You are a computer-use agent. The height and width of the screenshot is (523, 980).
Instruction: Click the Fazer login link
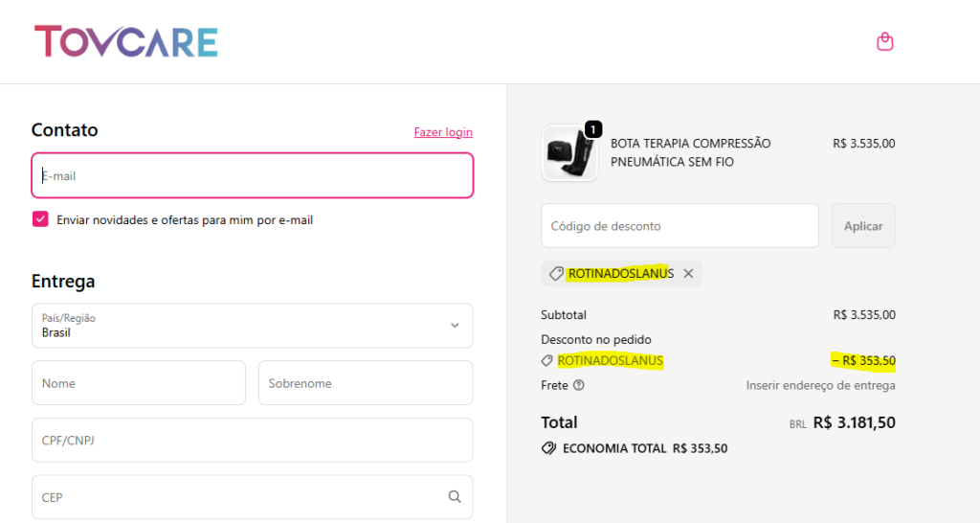click(443, 132)
